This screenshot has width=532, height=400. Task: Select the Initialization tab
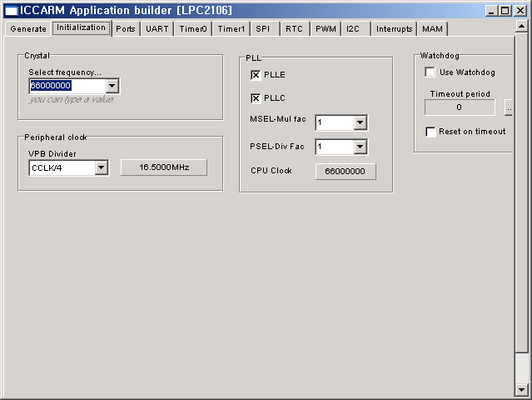[81, 27]
